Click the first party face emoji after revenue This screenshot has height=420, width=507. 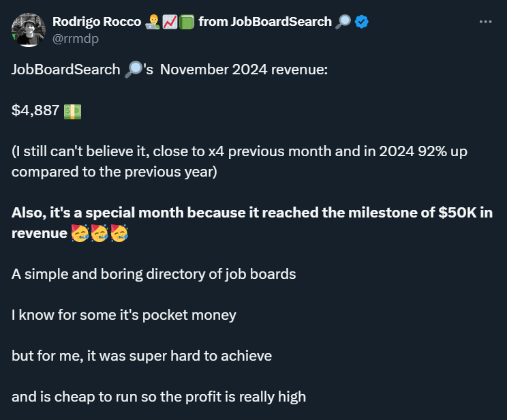[x=80, y=234]
